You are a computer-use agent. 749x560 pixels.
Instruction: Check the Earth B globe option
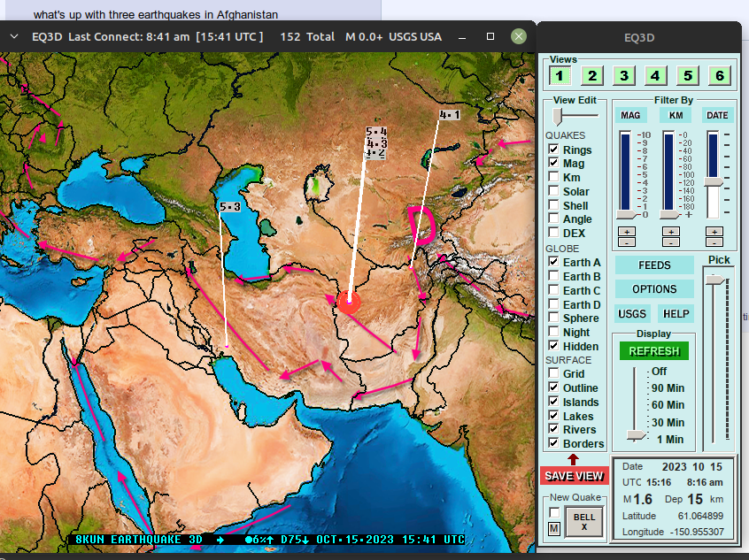click(x=553, y=276)
